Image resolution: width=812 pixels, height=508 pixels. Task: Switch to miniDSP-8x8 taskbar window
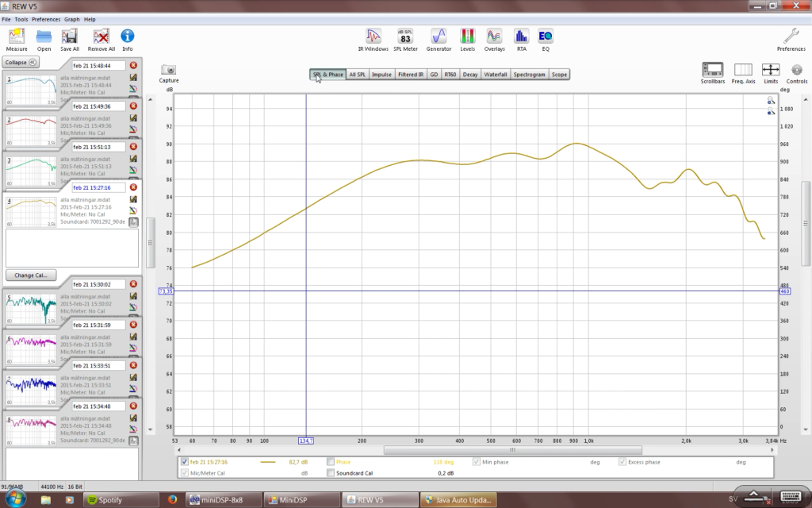222,500
